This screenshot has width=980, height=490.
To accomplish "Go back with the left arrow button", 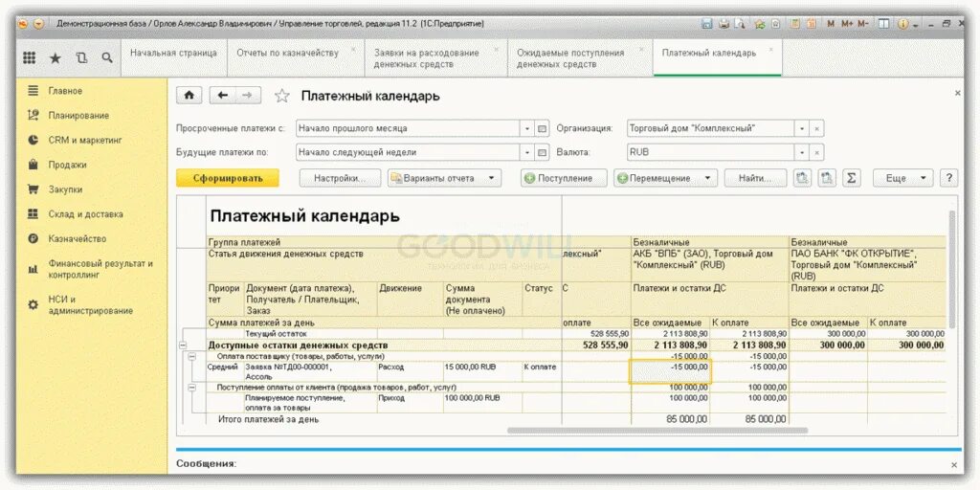I will [222, 95].
